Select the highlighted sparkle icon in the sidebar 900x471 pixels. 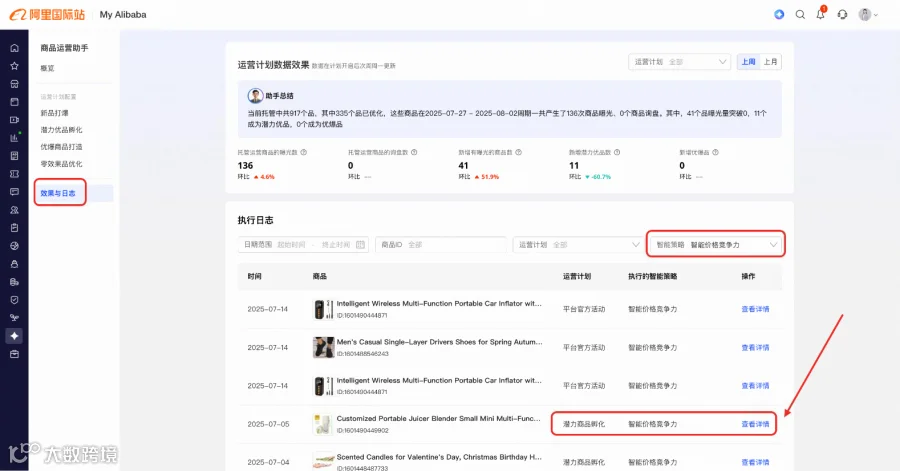[x=14, y=336]
